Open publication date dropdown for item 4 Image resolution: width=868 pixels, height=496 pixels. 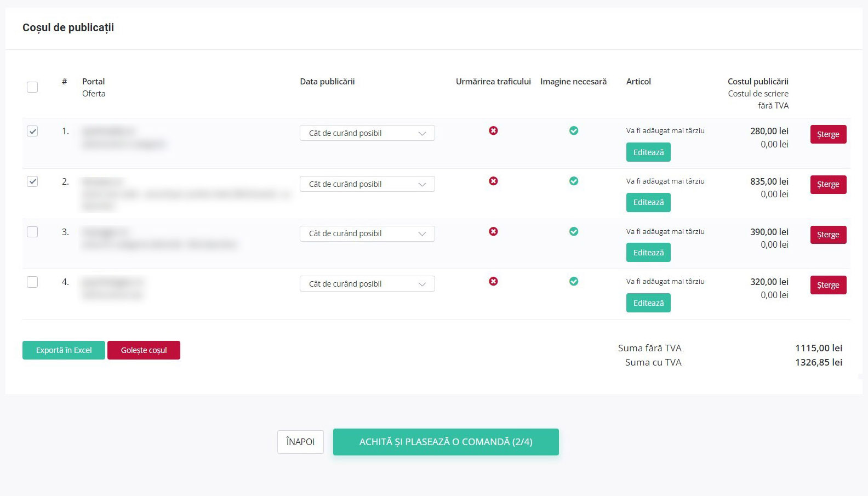(367, 284)
